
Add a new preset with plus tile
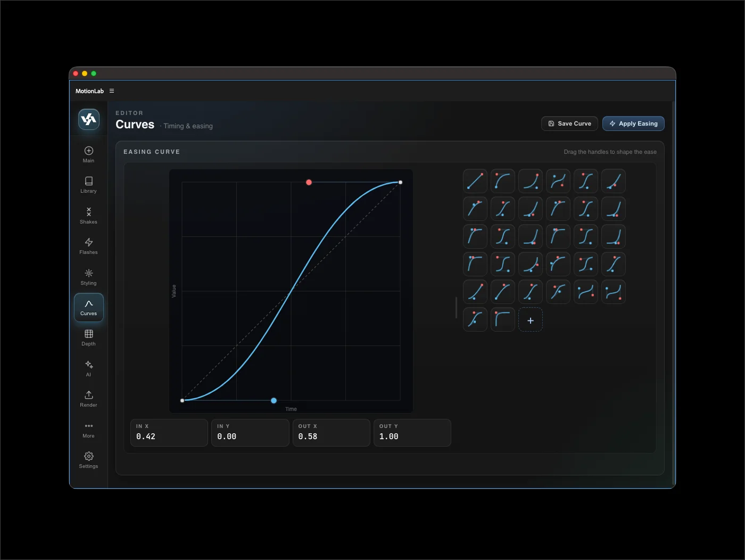point(531,320)
